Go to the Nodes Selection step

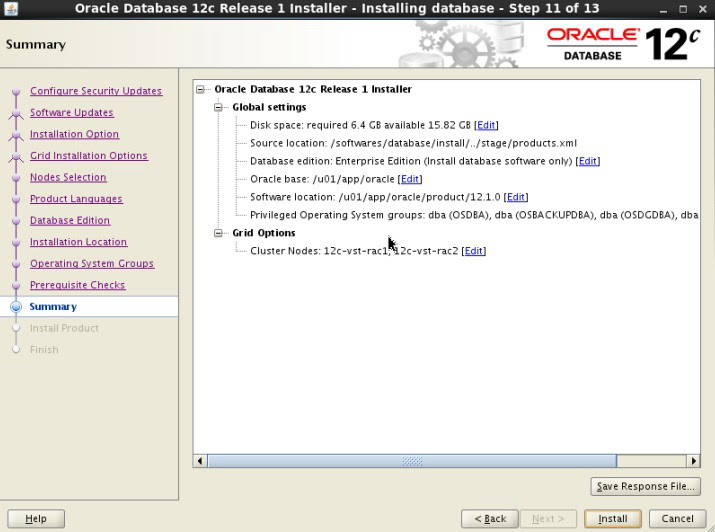click(68, 177)
